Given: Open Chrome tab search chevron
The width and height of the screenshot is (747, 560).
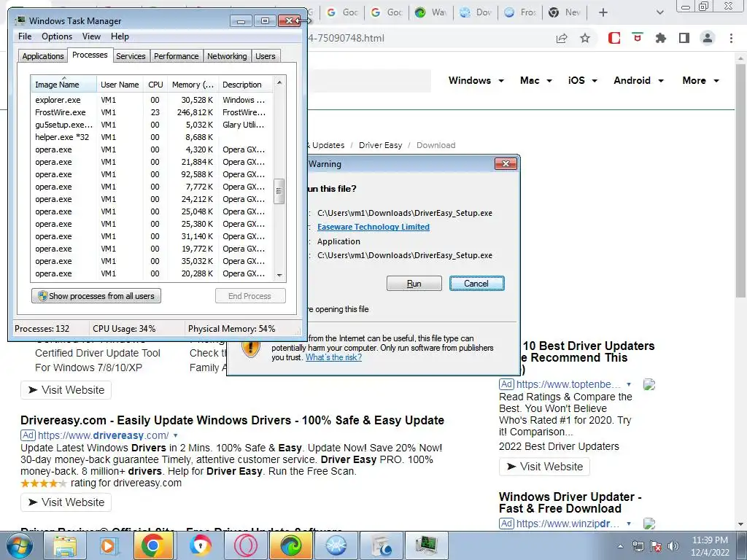Looking at the screenshot, I should tap(659, 12).
